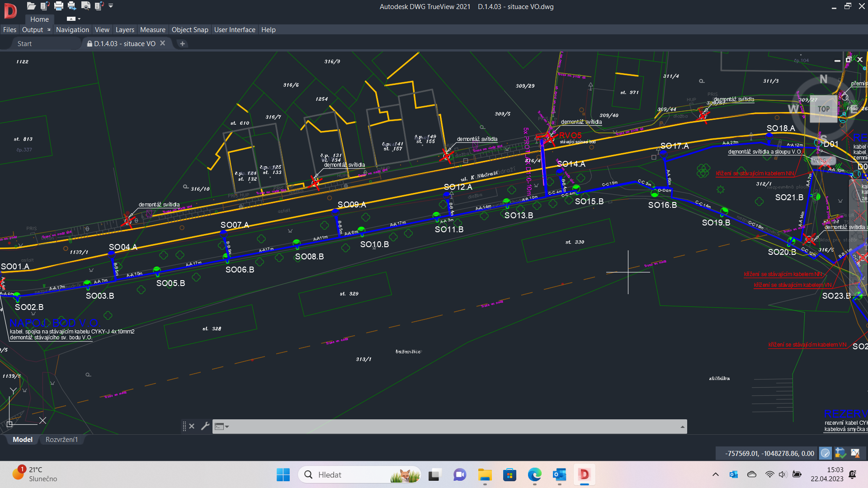Restore the drawing viewport window

click(x=849, y=60)
